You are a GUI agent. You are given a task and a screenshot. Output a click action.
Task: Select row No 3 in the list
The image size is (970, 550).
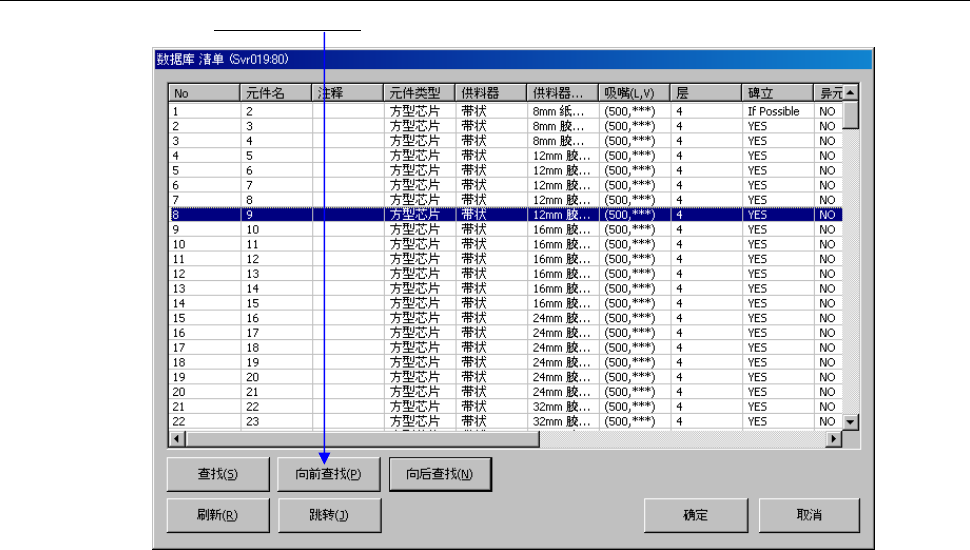coord(506,141)
